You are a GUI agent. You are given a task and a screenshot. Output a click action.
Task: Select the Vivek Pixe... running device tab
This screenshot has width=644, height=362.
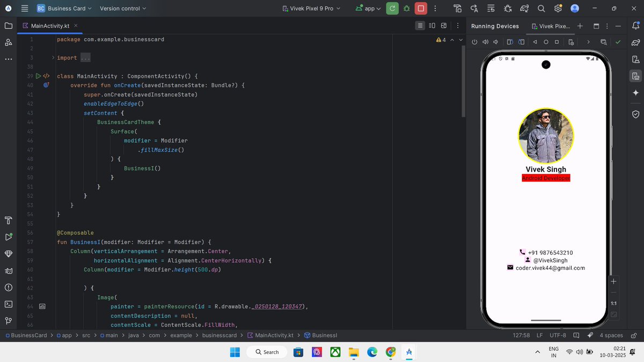[551, 26]
